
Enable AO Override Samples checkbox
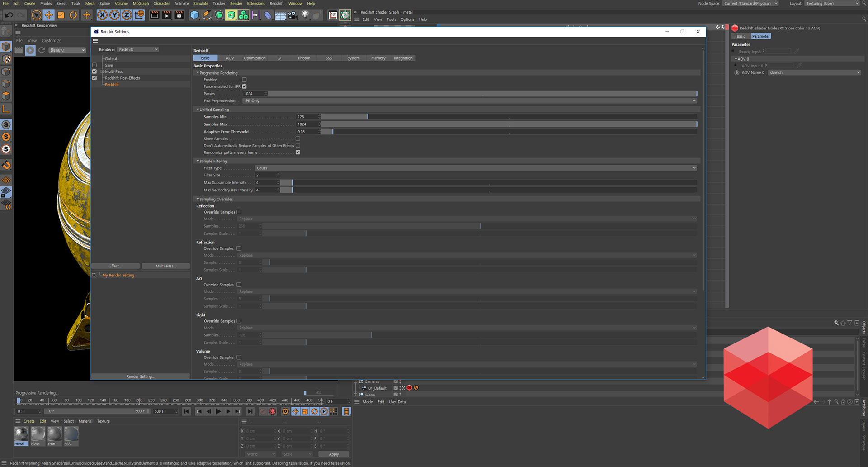239,285
